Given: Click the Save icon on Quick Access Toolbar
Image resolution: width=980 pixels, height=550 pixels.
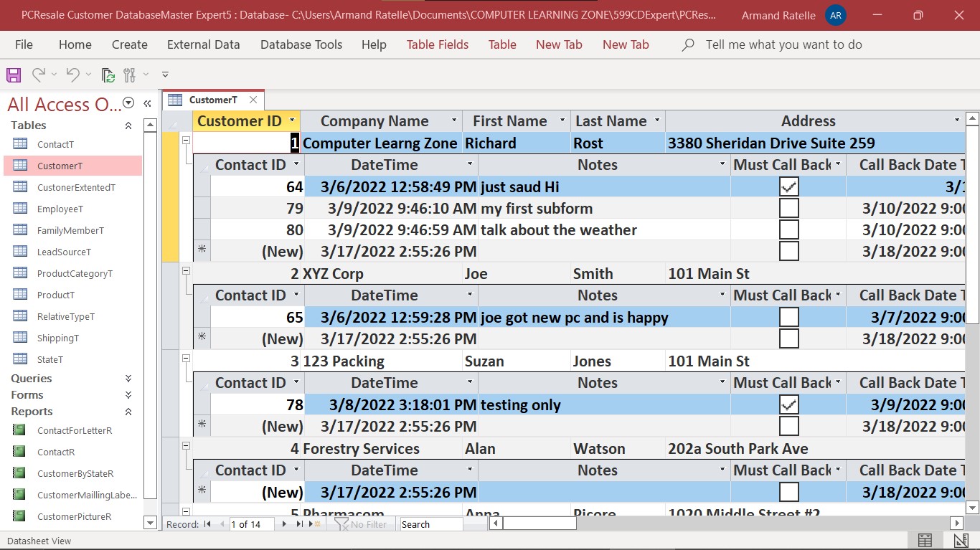Looking at the screenshot, I should pyautogui.click(x=13, y=75).
